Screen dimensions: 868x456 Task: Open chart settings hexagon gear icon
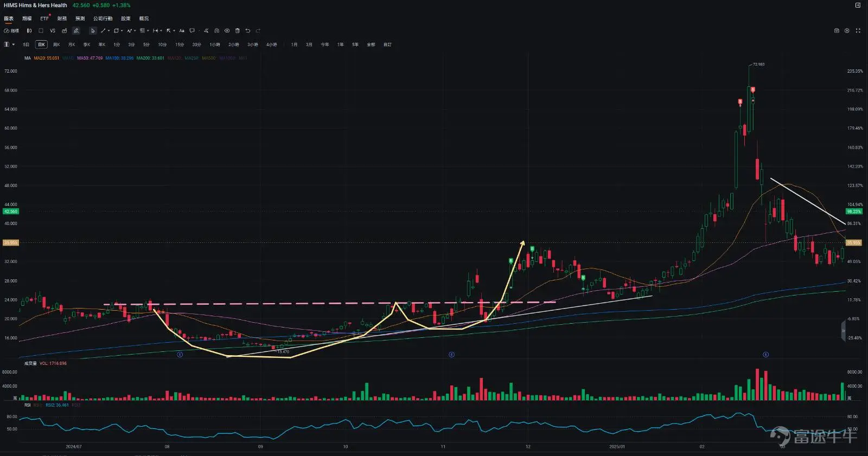coord(847,31)
